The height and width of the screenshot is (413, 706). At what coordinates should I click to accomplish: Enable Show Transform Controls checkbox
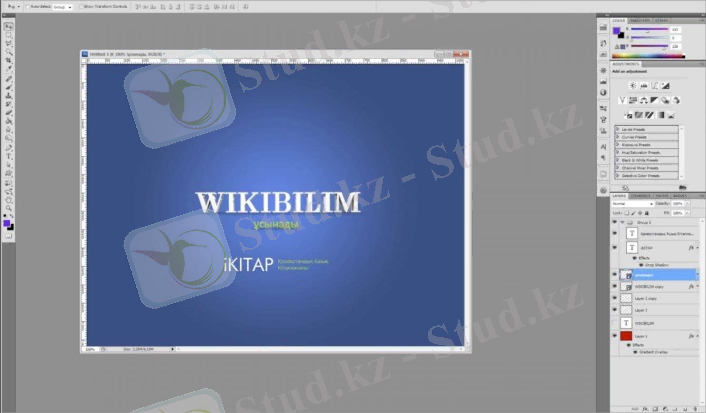point(81,7)
